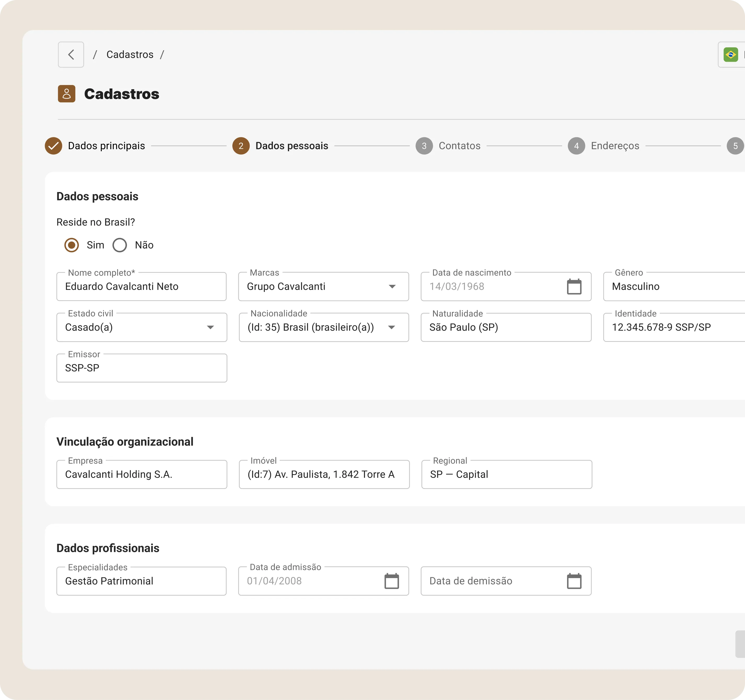Select the Não radio button
Viewport: 745px width, 700px height.
pyautogui.click(x=120, y=245)
